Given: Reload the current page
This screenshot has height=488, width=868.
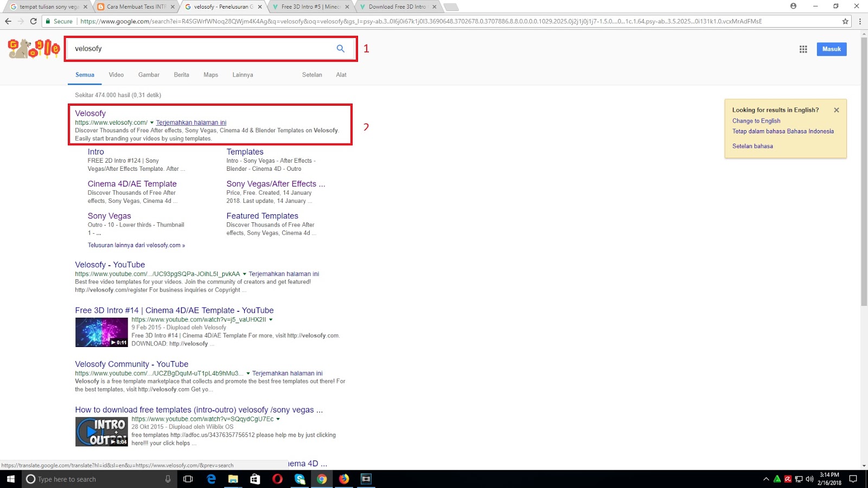Looking at the screenshot, I should click(34, 21).
